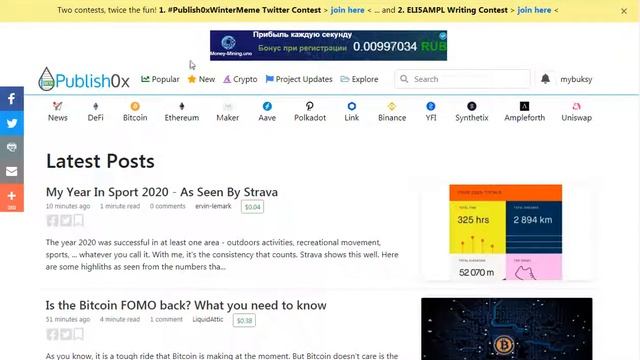Bookmark the Strava post
The image size is (640, 360).
(79, 220)
